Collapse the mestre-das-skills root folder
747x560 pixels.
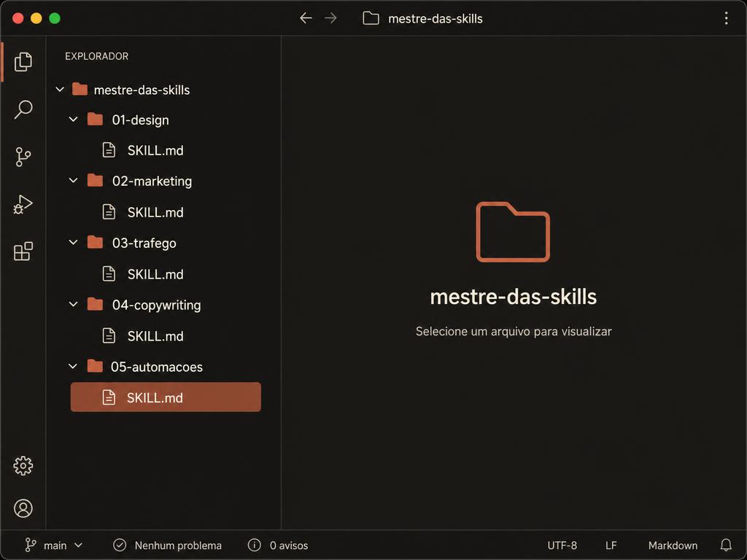[x=60, y=90]
